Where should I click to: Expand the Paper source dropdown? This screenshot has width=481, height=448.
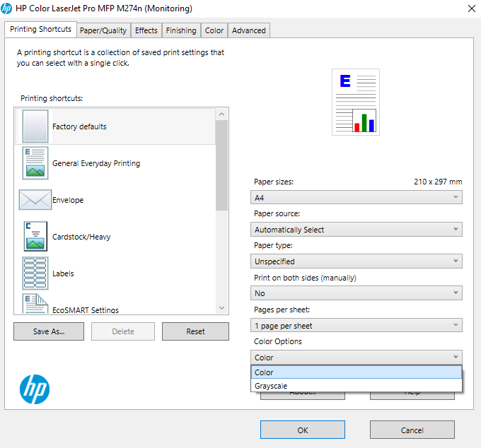click(357, 230)
